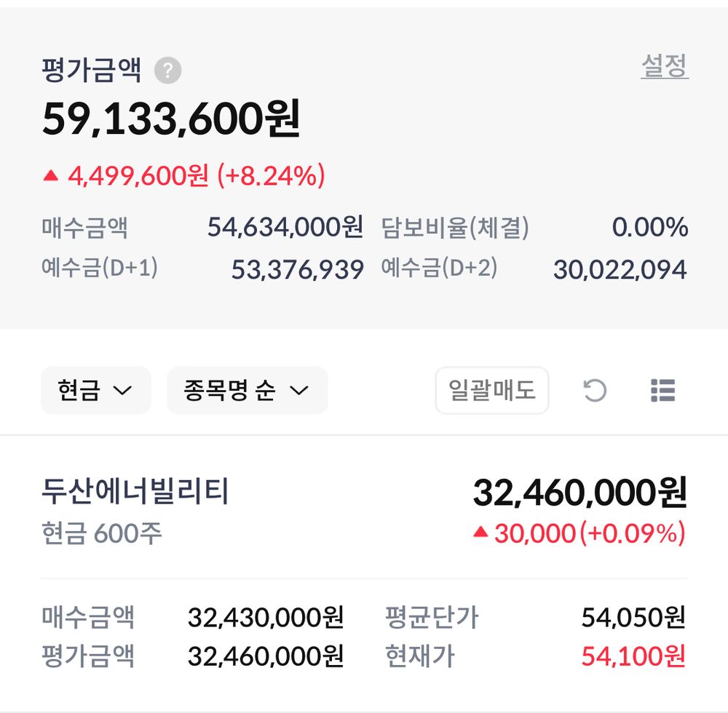Screen dimensions: 728x713
Task: Click the total 59,133,600원 amount
Action: (x=171, y=119)
